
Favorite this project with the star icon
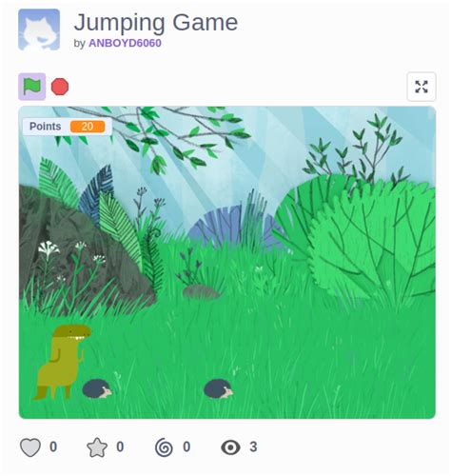click(97, 447)
